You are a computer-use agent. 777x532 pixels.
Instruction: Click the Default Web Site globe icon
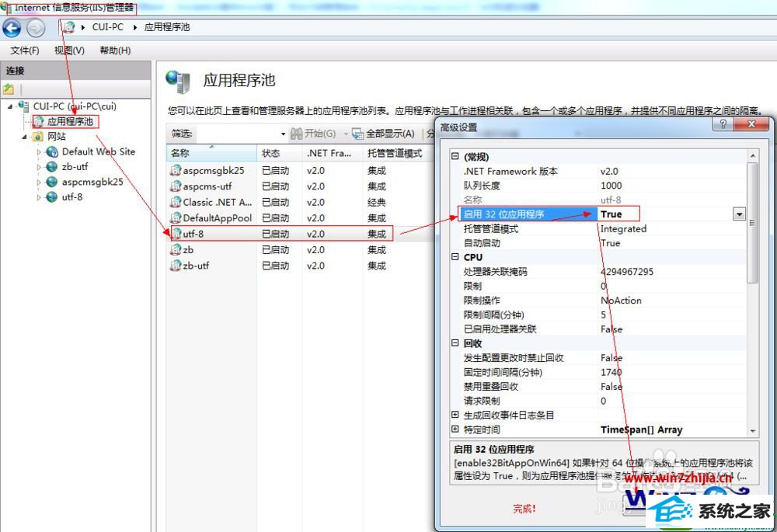52,152
